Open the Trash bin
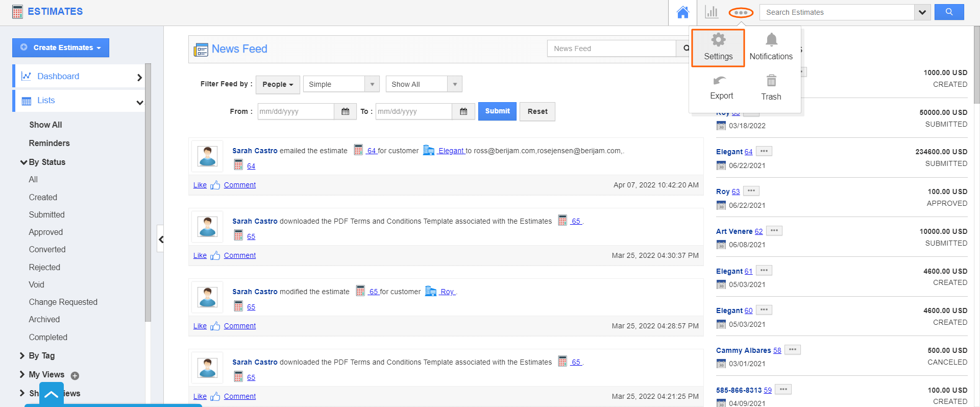The height and width of the screenshot is (407, 980). tap(771, 81)
